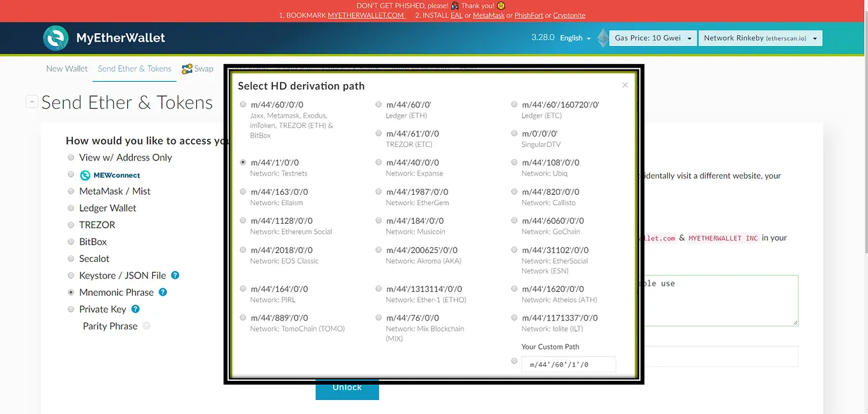Choose Secalot access option
This screenshot has height=414, width=868.
(71, 258)
